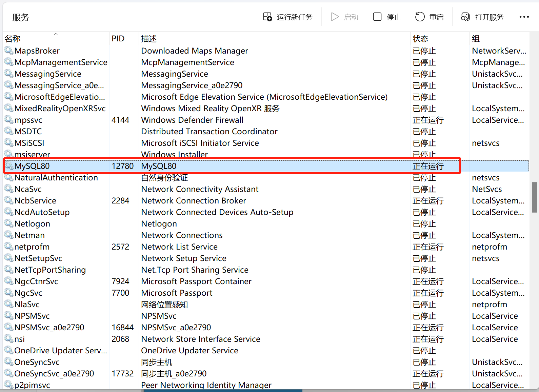Click the gear icon beside NetTcpPortSharing
The height and width of the screenshot is (392, 539).
9,270
